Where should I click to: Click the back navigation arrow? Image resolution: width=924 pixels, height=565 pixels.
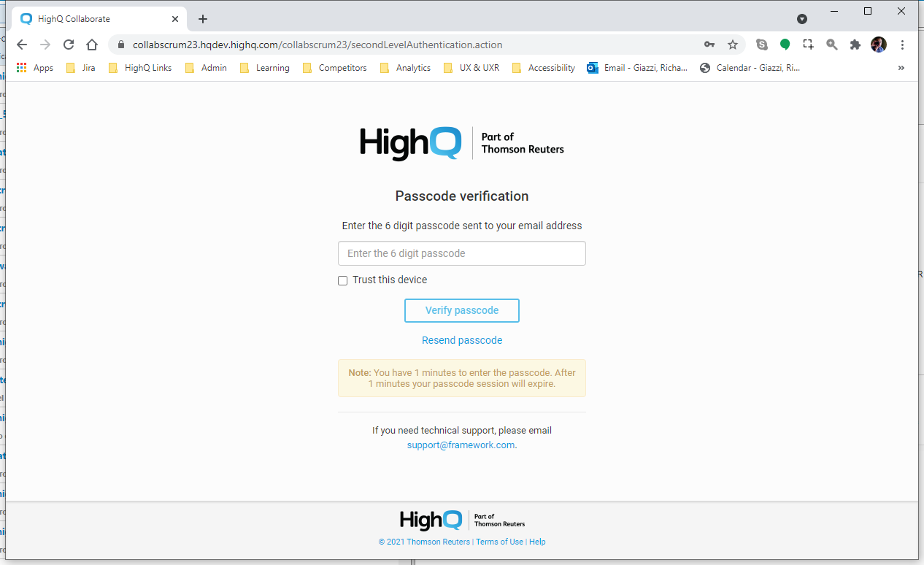[22, 45]
